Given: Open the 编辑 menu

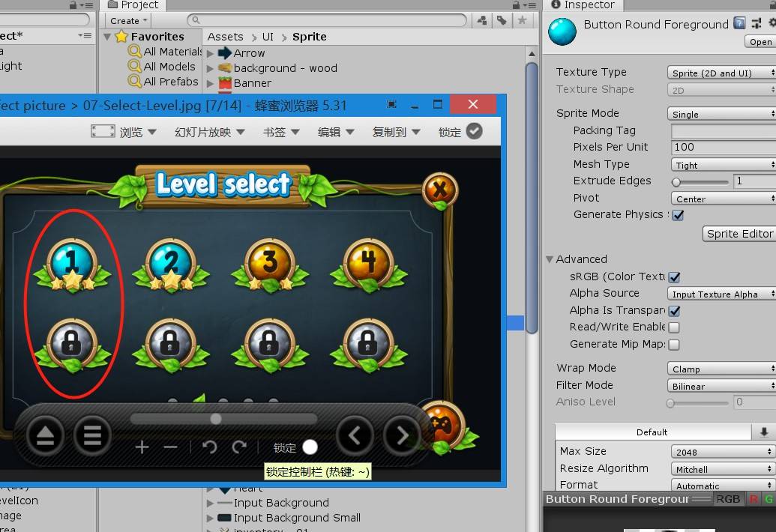Looking at the screenshot, I should [x=336, y=132].
